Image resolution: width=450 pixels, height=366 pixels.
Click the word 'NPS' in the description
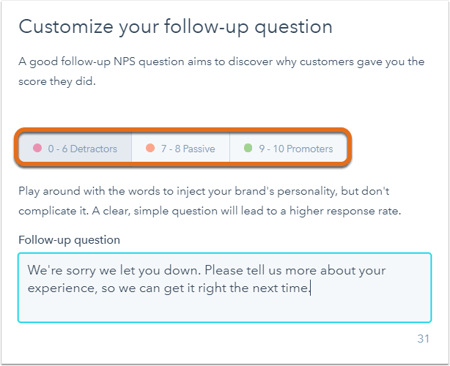tap(125, 62)
